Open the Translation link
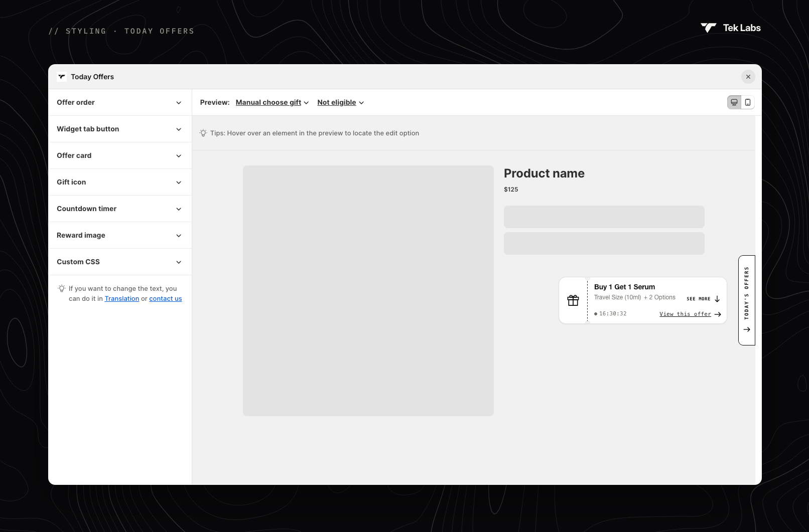Screen dimensions: 809x532 click(x=122, y=298)
